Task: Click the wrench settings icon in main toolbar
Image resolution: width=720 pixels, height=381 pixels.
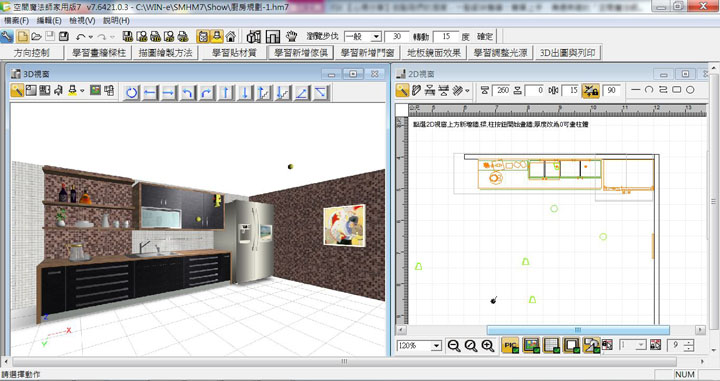Action: 7,36
